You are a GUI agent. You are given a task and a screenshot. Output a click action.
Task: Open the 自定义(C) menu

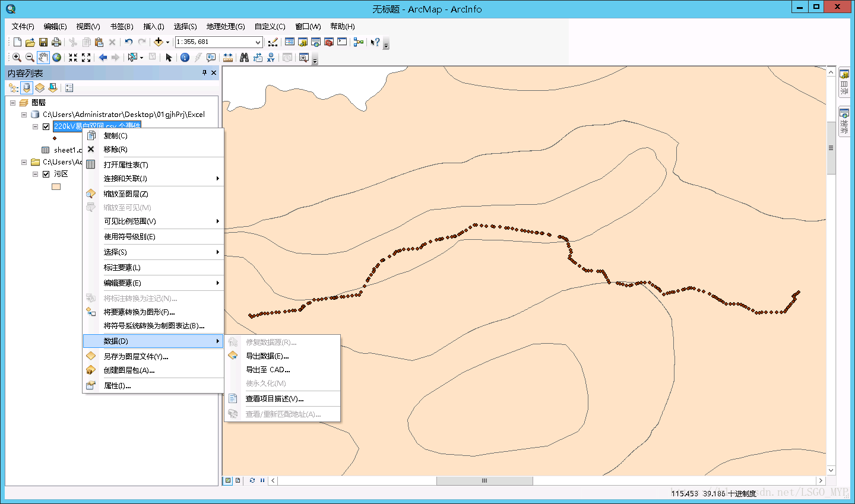[x=270, y=27]
